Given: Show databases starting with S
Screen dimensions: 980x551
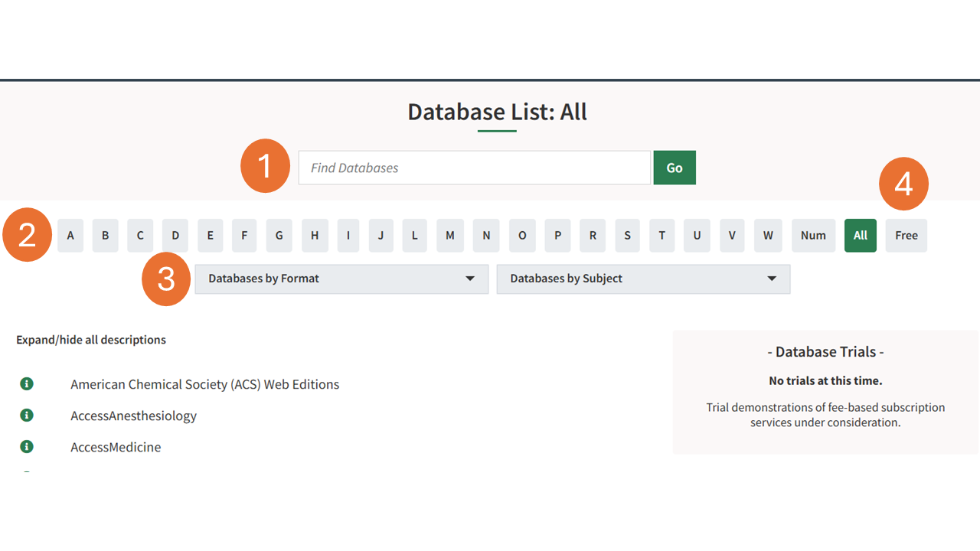Looking at the screenshot, I should 627,236.
